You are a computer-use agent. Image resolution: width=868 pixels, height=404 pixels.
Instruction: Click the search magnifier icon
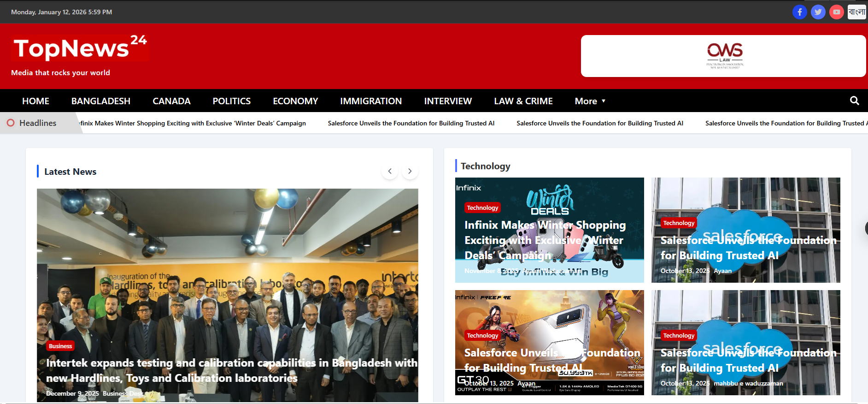coord(854,101)
